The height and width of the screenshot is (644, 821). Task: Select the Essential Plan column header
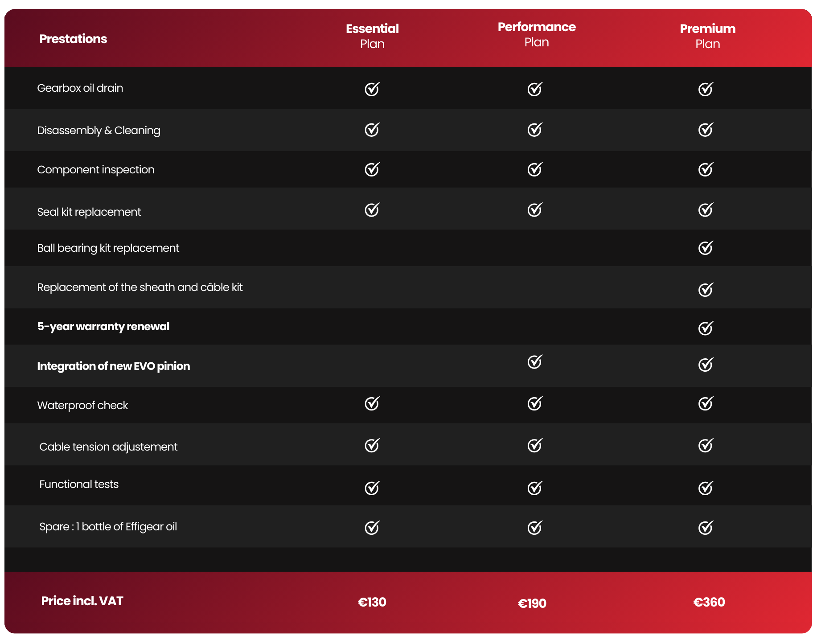point(372,36)
